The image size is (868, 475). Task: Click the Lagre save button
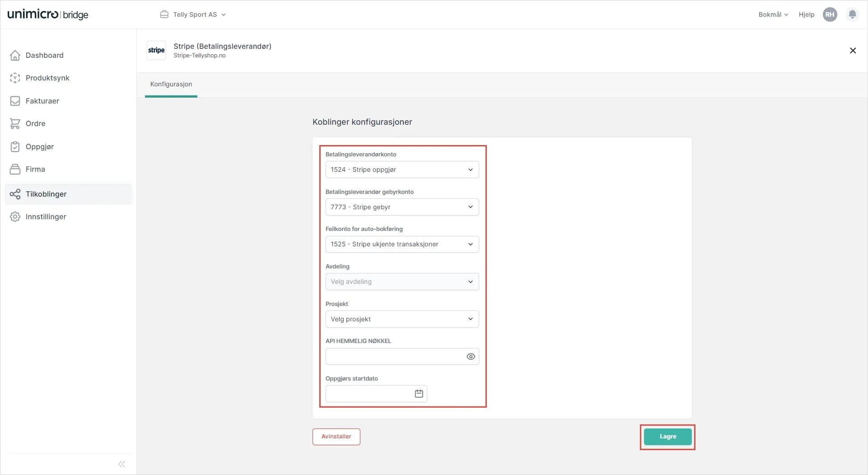pos(667,437)
